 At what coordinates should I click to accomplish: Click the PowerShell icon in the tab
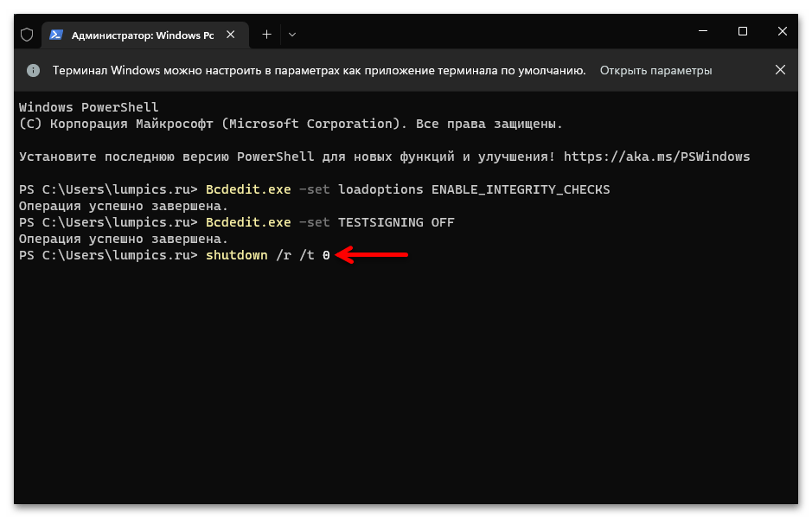tap(56, 35)
